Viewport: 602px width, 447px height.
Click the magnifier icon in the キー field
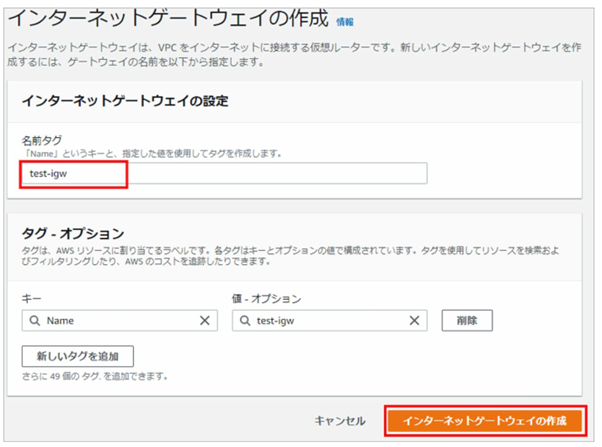tap(33, 320)
